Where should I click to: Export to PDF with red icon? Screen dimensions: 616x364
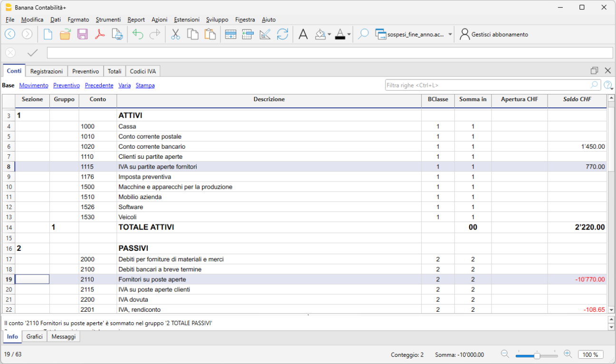pos(99,34)
